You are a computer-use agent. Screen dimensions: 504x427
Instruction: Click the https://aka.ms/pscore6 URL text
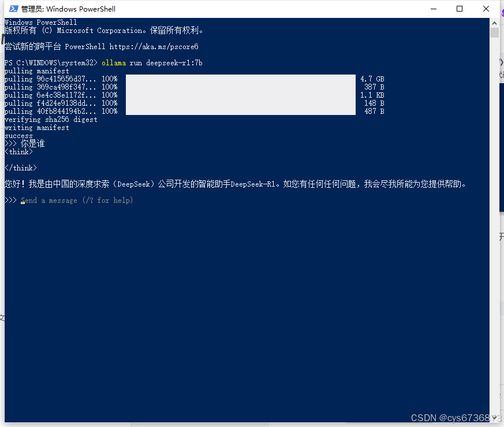(x=154, y=47)
